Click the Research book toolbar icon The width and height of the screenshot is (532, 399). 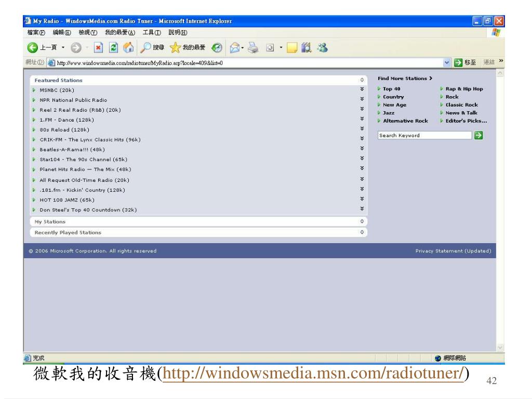point(307,47)
